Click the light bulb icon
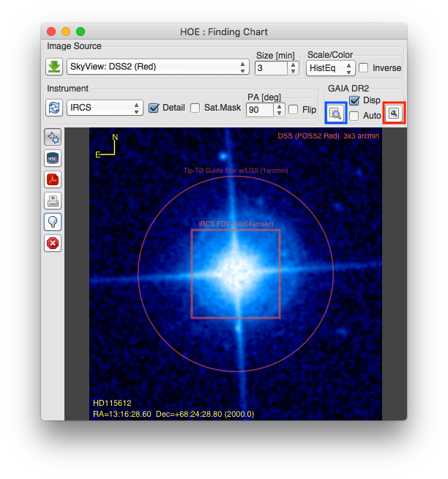The width and height of the screenshot is (448, 479). [53, 222]
